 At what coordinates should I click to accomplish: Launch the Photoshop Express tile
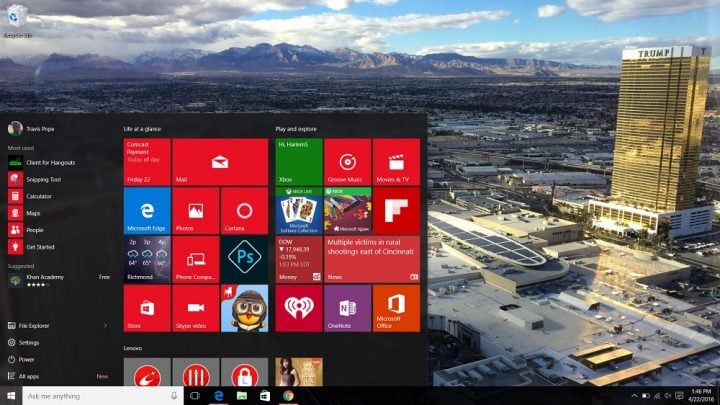244,259
